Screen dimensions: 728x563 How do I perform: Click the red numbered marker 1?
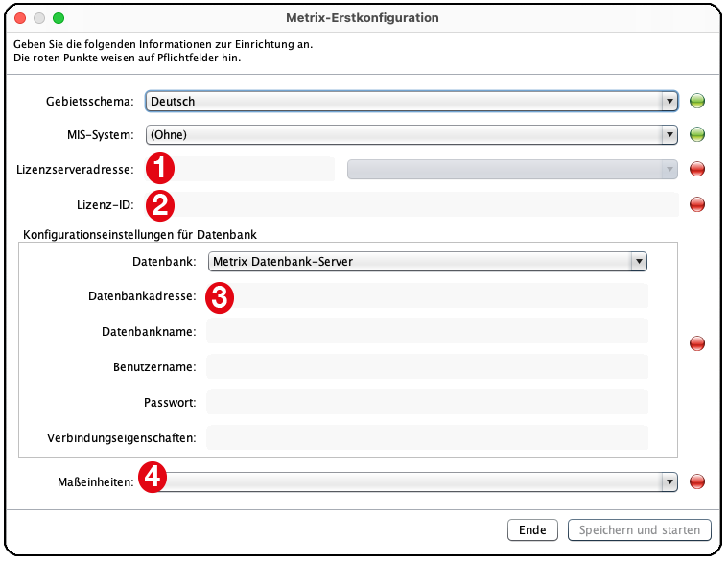point(159,169)
